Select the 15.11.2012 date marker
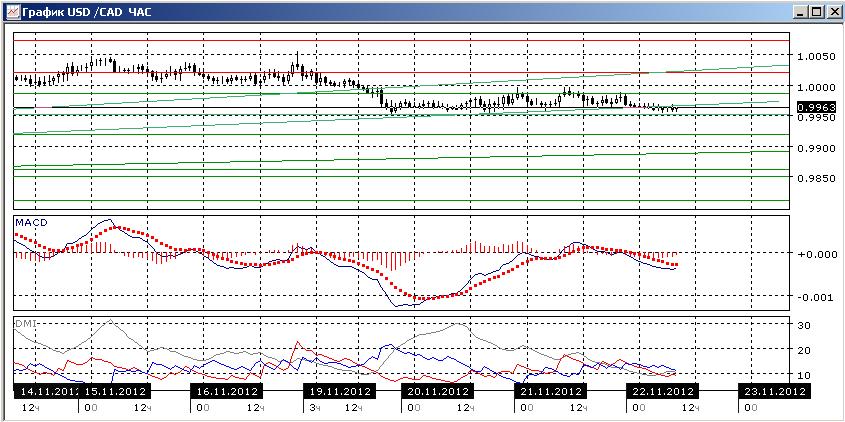 pos(115,391)
